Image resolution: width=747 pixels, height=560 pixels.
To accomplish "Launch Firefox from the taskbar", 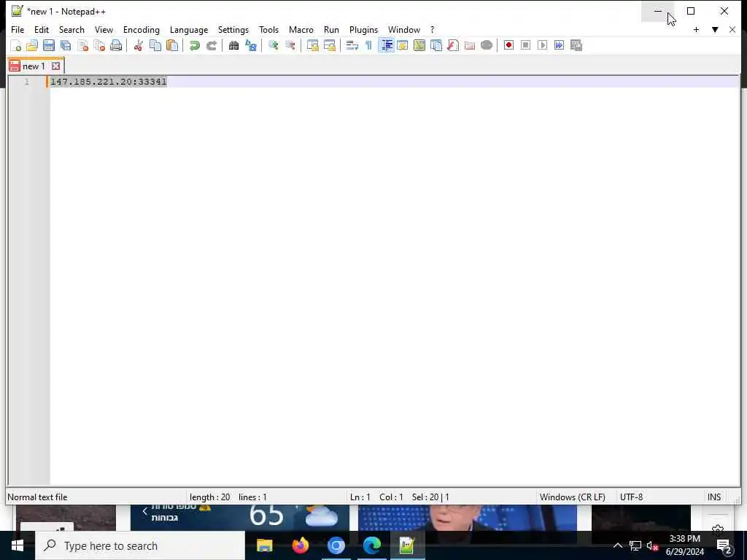I will tap(300, 545).
